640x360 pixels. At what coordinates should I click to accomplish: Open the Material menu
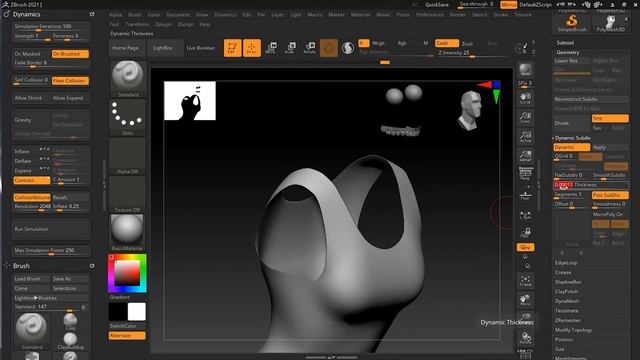click(360, 15)
